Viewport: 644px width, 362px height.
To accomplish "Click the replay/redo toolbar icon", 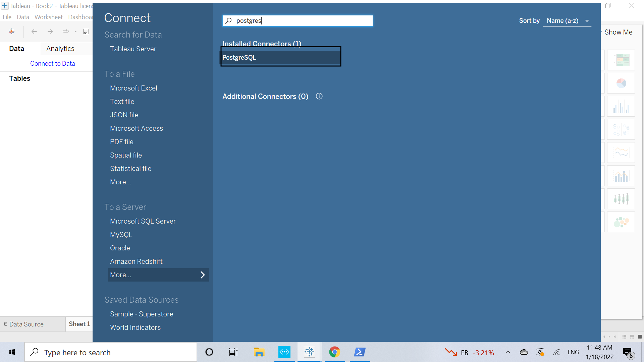I will (x=66, y=32).
